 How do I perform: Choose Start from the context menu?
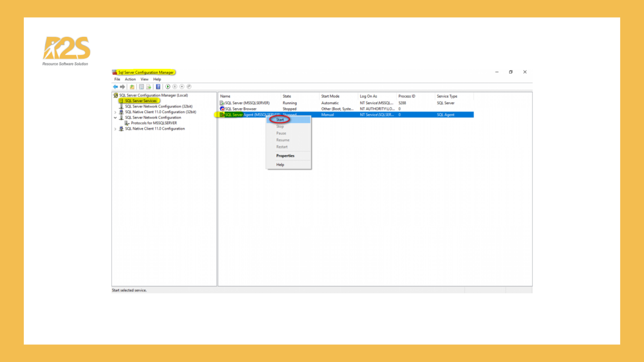(280, 119)
